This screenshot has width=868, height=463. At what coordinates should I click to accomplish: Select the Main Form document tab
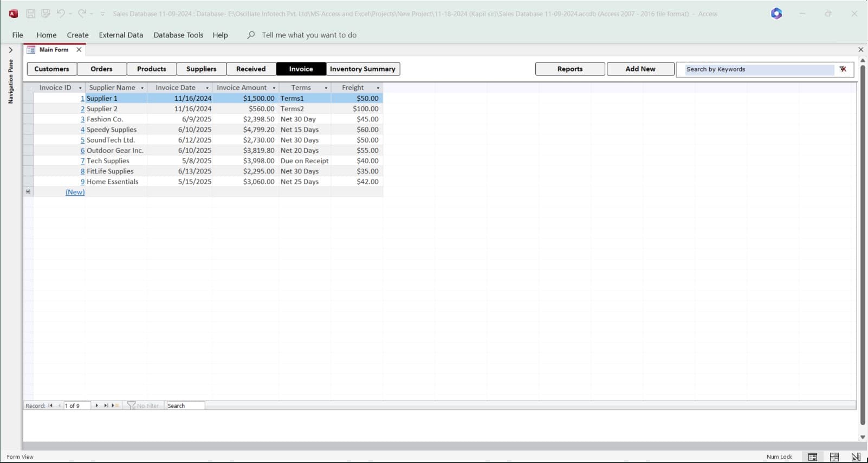[x=54, y=49]
